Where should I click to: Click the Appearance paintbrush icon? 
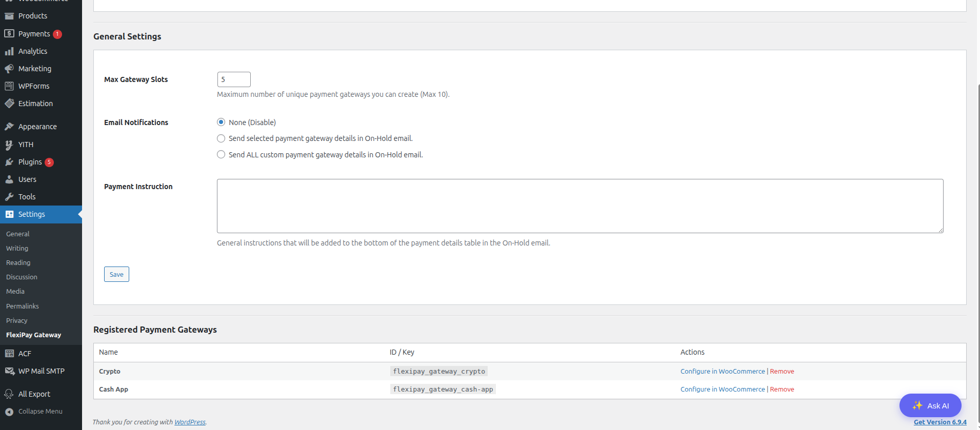click(x=9, y=127)
